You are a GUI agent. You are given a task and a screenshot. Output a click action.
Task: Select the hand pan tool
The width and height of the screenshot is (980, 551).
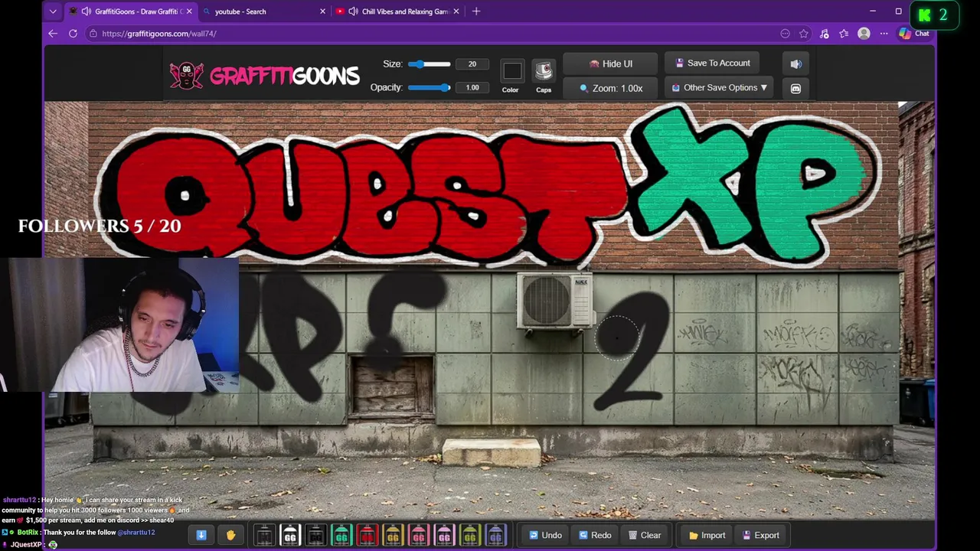(x=230, y=535)
